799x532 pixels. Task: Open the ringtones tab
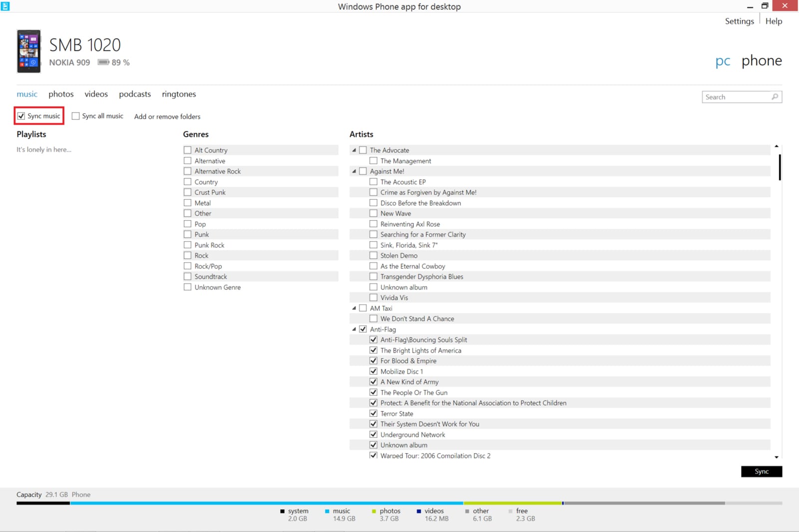pos(179,94)
